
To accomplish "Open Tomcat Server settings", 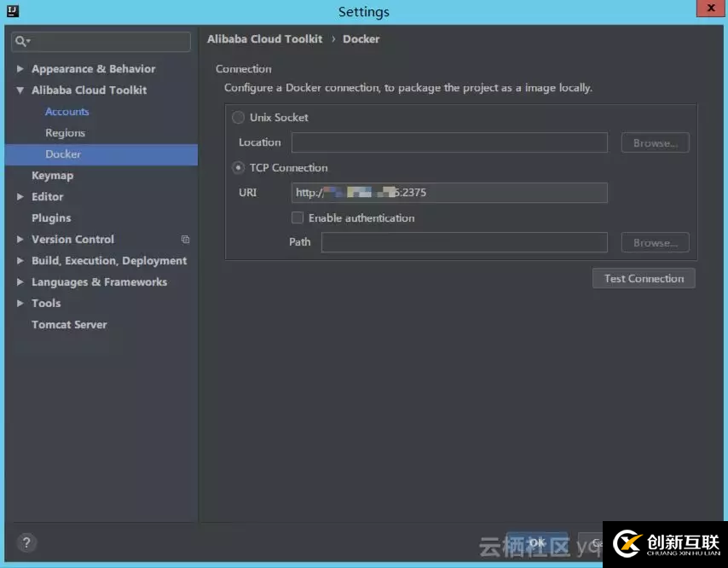I will pyautogui.click(x=69, y=325).
